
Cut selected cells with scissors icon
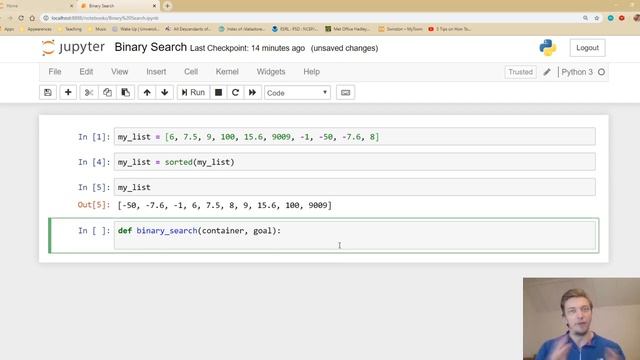(89, 93)
